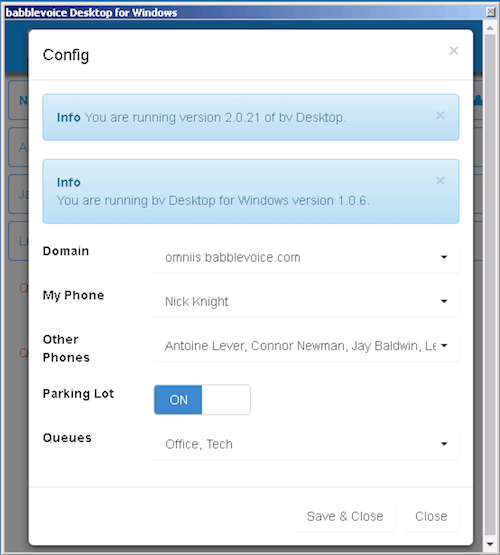Image resolution: width=500 pixels, height=555 pixels.
Task: Click the scrollbar up arrow
Action: 490,28
